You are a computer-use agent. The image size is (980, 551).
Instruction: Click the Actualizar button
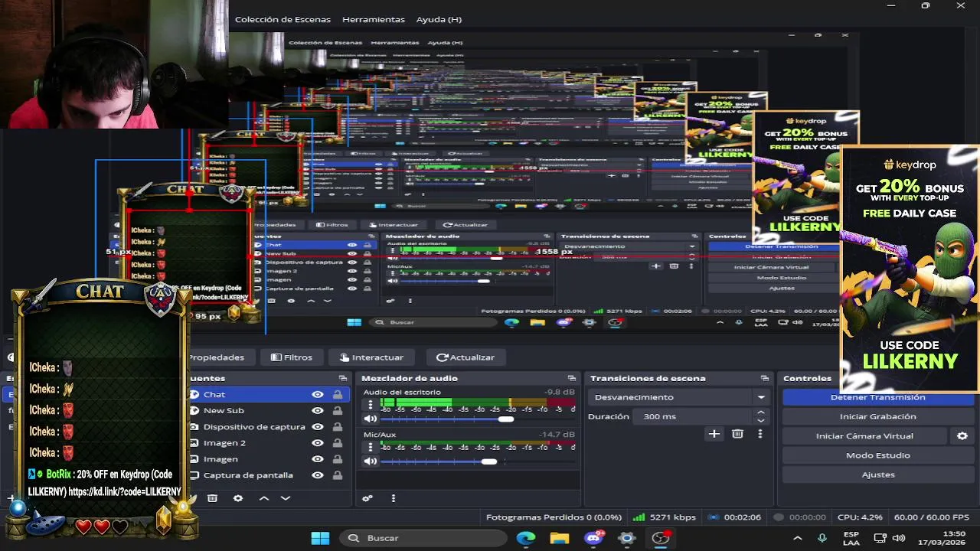pos(465,357)
